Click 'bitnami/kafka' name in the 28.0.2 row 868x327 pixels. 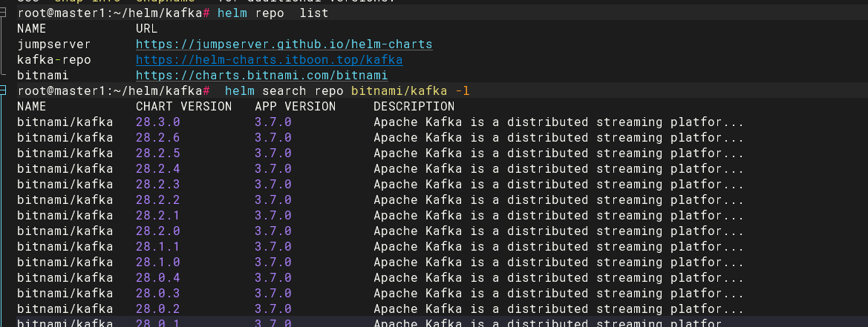click(65, 308)
